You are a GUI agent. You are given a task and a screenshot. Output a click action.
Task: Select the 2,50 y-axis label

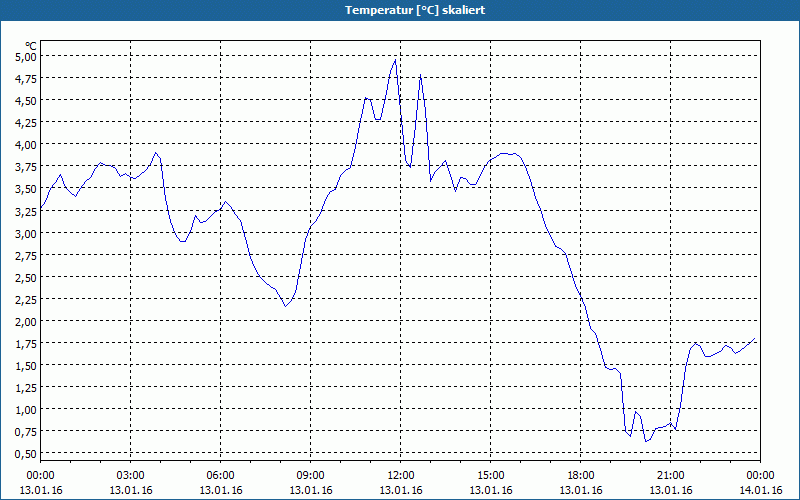click(x=26, y=278)
